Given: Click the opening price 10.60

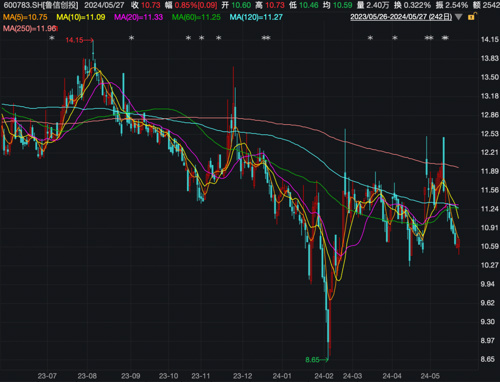Looking at the screenshot, I should click(x=241, y=5).
